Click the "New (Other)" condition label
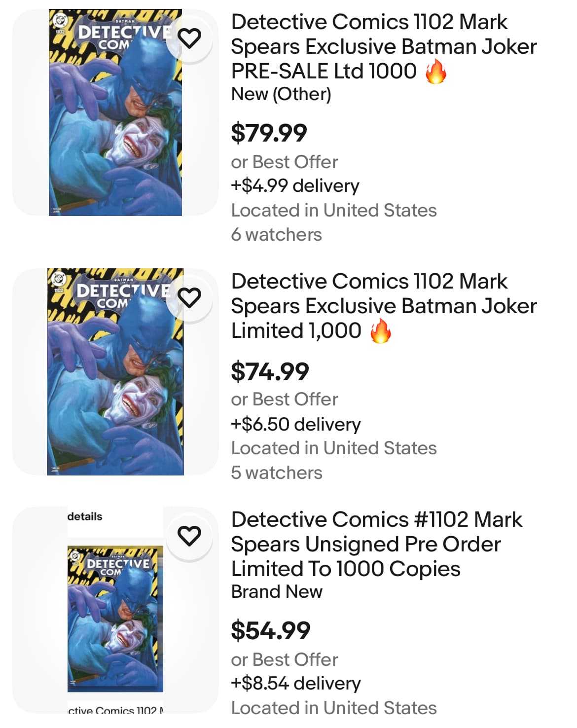 click(x=281, y=94)
